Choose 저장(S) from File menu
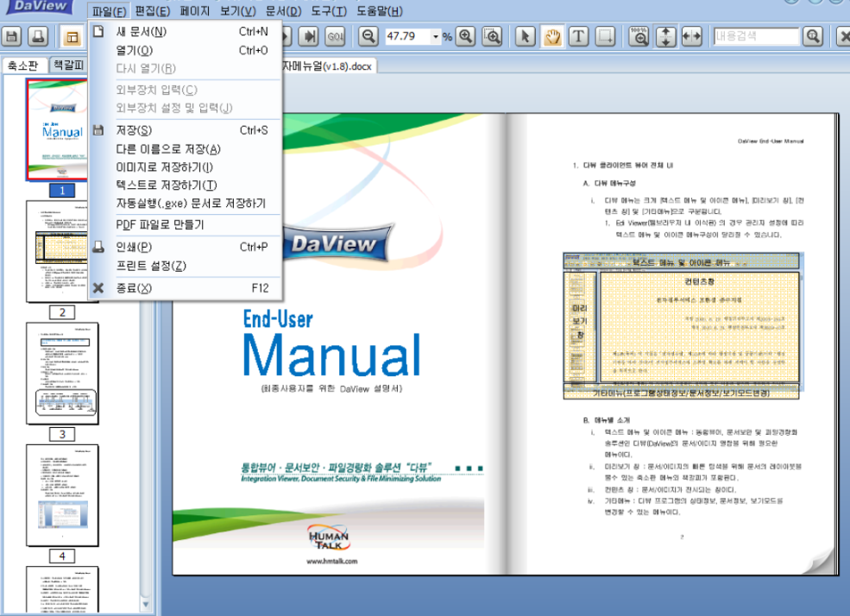Screen dimensions: 850x616 tap(185, 130)
